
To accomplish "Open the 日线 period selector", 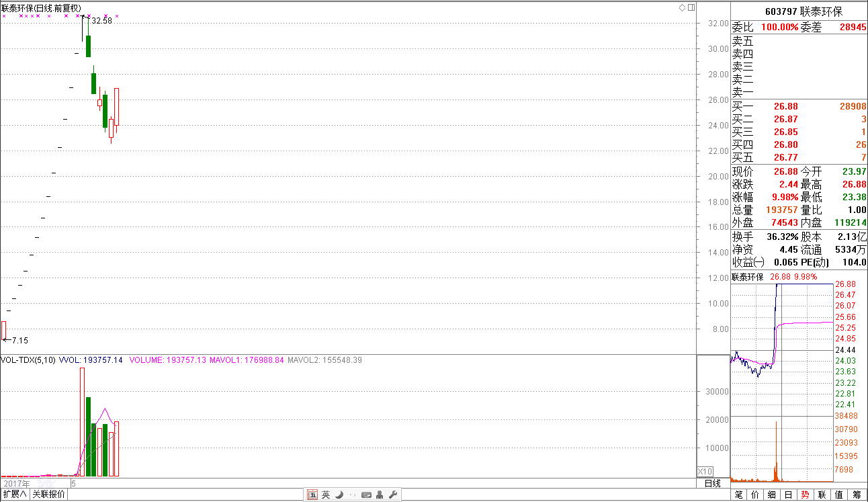I will coord(712,483).
